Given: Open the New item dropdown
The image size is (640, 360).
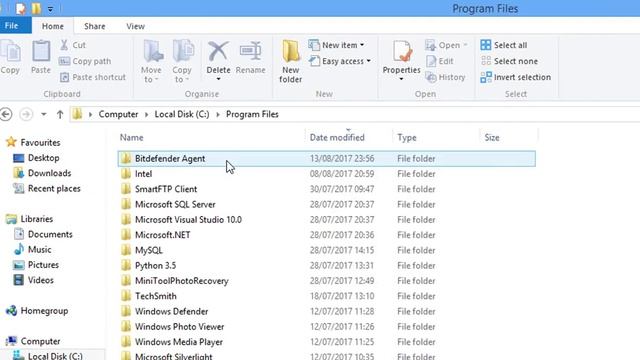Looking at the screenshot, I should pos(336,45).
